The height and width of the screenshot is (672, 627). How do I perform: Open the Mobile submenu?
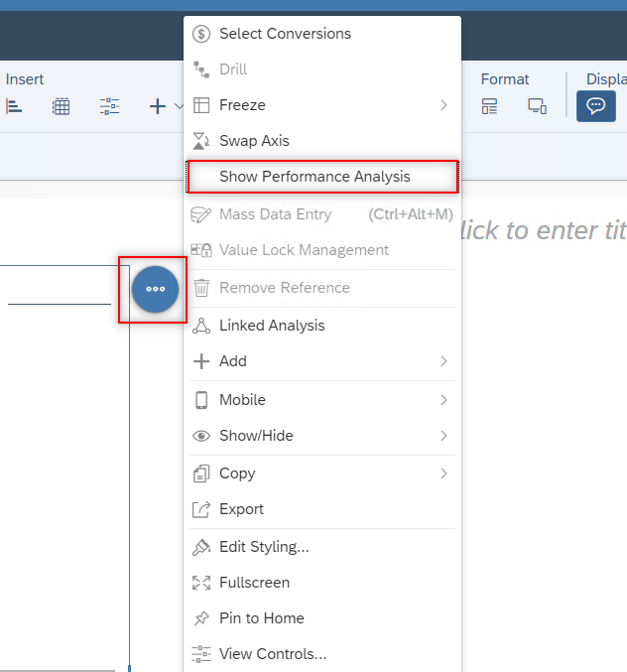pyautogui.click(x=322, y=400)
